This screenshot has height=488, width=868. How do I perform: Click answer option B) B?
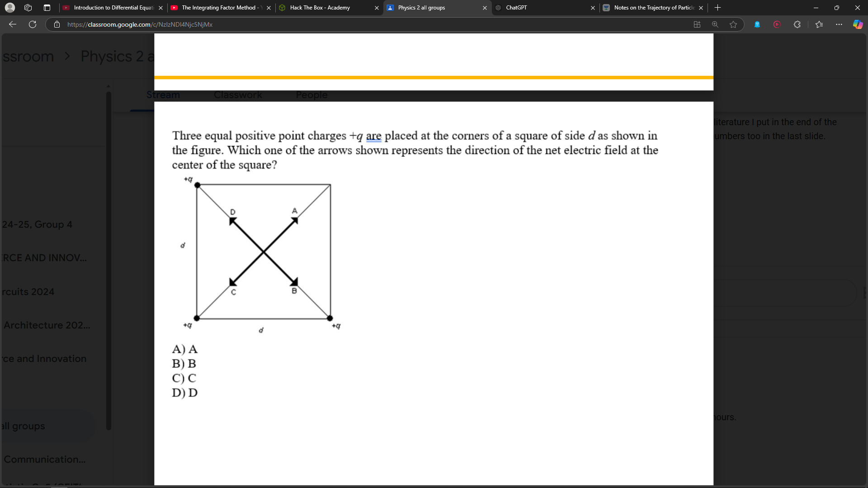tap(184, 364)
